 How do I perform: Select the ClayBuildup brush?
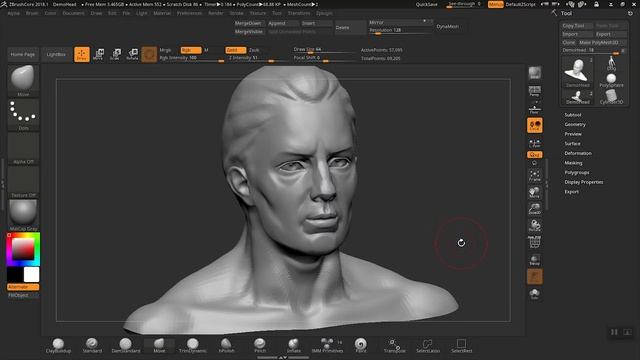coord(58,345)
